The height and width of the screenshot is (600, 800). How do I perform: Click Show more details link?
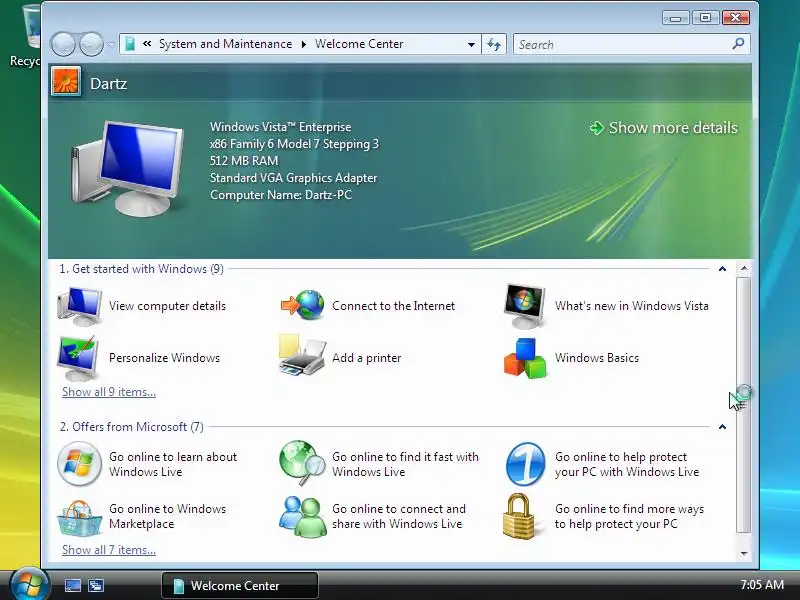coord(673,128)
